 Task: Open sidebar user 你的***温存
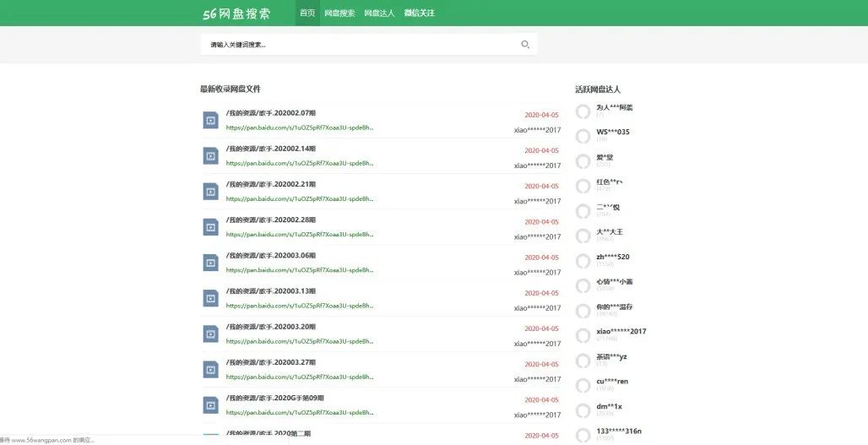pos(615,307)
